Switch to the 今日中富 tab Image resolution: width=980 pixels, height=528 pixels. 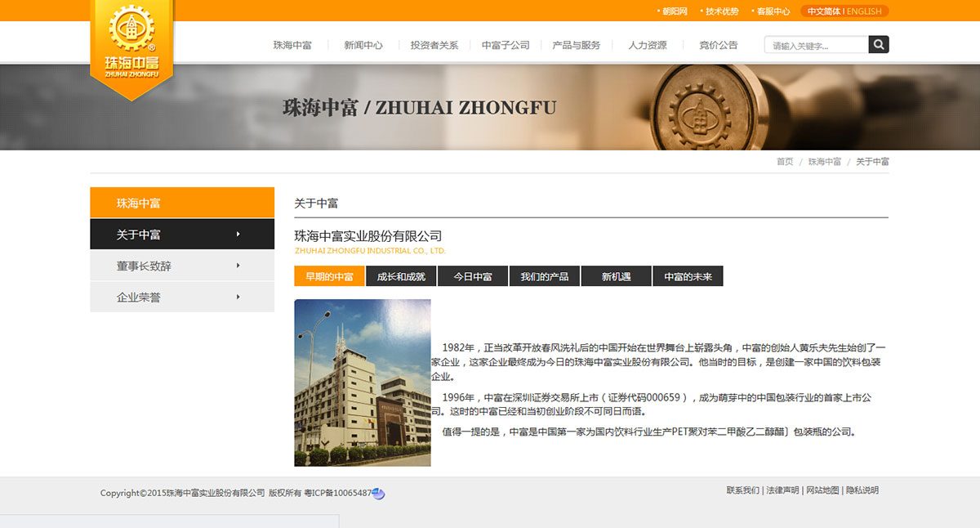pos(472,275)
